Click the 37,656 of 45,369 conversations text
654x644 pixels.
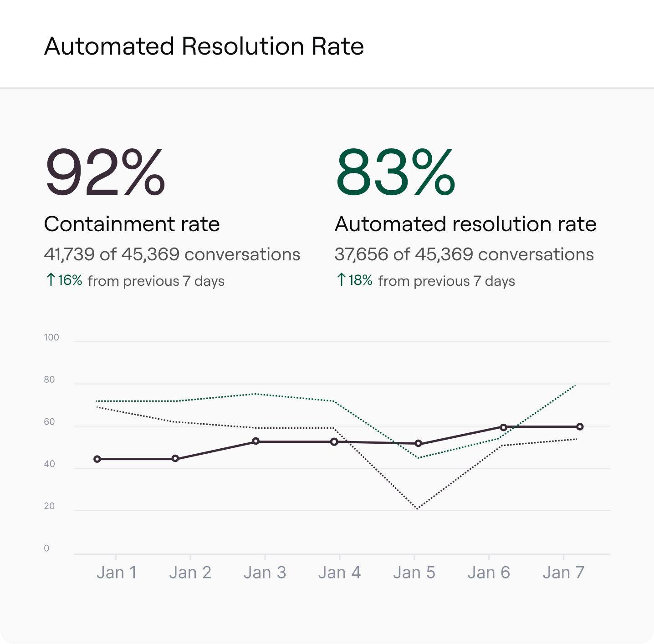click(464, 254)
